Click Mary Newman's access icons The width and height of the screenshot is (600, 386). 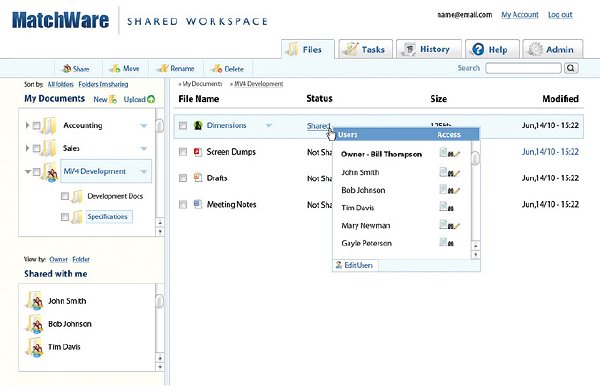tap(449, 226)
